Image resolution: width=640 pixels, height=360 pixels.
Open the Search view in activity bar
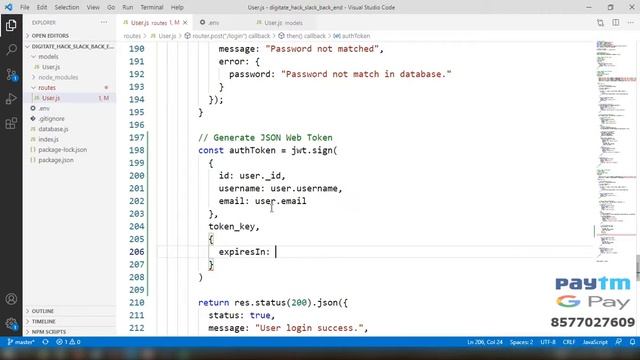coord(11,50)
